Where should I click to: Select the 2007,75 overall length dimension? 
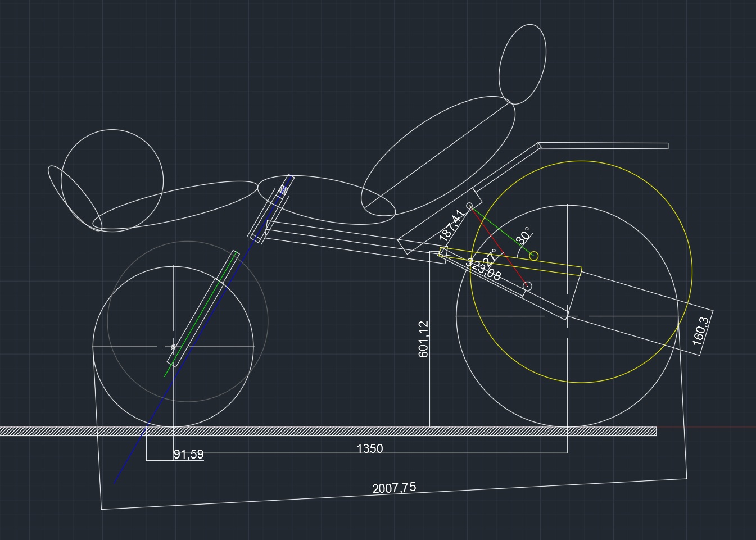pos(394,488)
